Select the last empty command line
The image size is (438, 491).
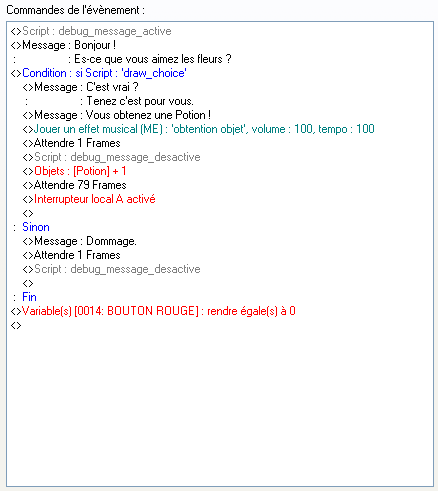point(16,325)
